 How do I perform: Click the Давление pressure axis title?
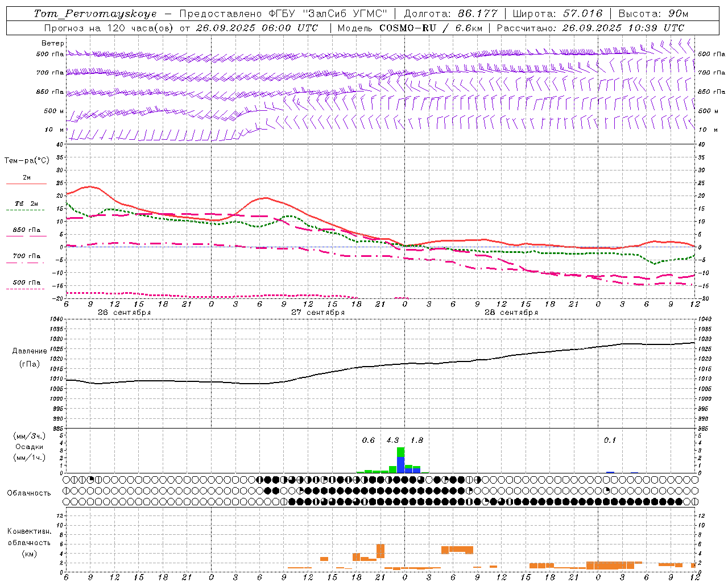(30, 351)
